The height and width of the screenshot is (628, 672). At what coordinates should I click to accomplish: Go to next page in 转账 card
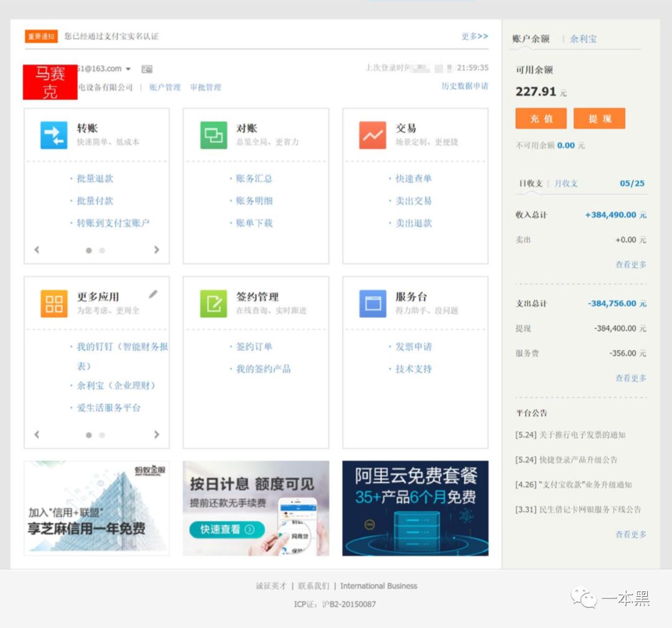click(x=156, y=249)
